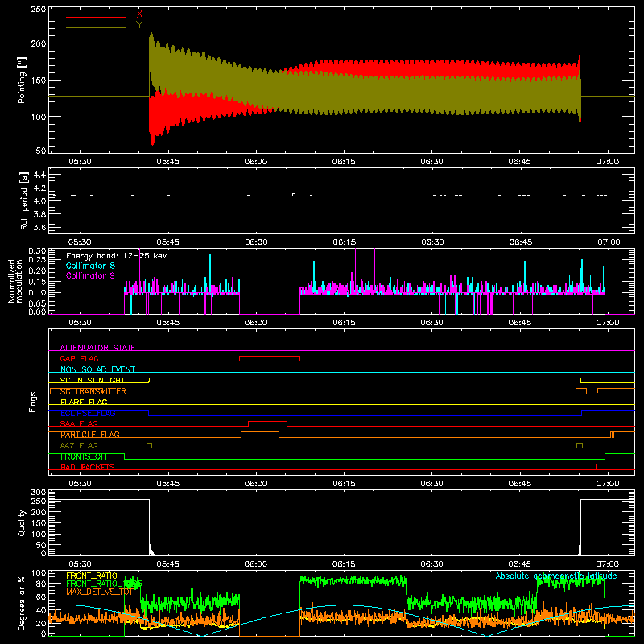Click the "Normalized modulation" axis title
644x644 pixels.
tap(15, 281)
